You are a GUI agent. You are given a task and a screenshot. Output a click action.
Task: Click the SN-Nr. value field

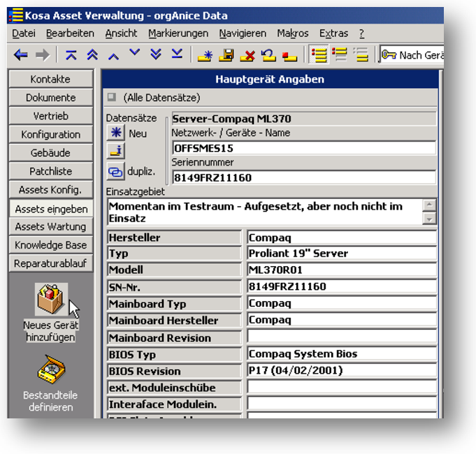tap(342, 286)
